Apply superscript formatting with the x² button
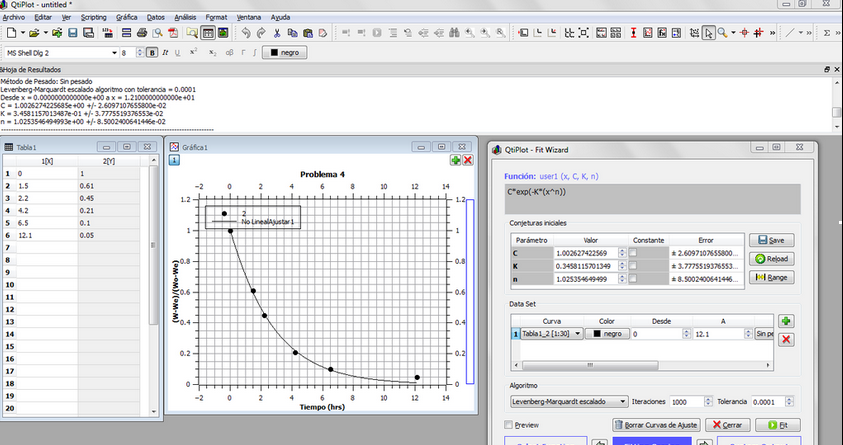 click(x=194, y=53)
